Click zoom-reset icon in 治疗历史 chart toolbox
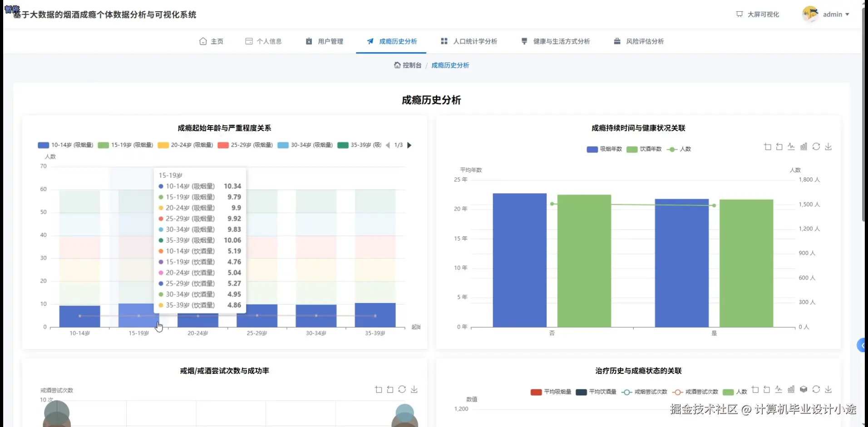The height and width of the screenshot is (427, 868). [x=767, y=389]
